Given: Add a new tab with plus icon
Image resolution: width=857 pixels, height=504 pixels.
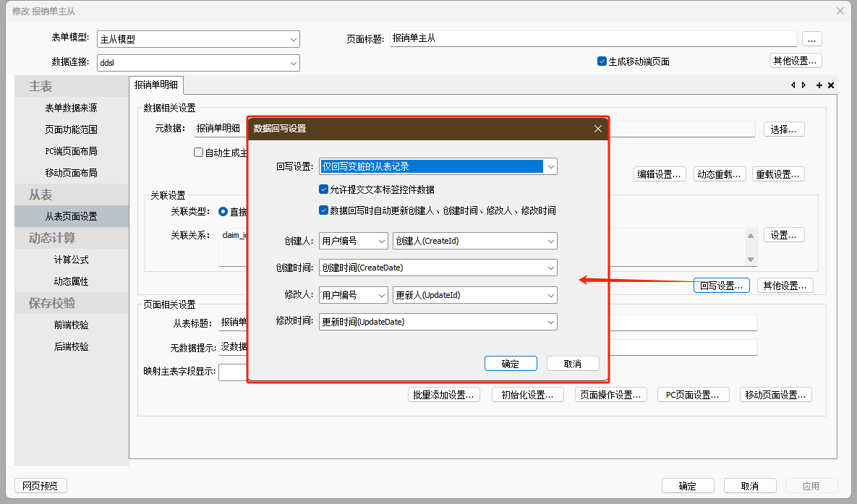Looking at the screenshot, I should 819,85.
